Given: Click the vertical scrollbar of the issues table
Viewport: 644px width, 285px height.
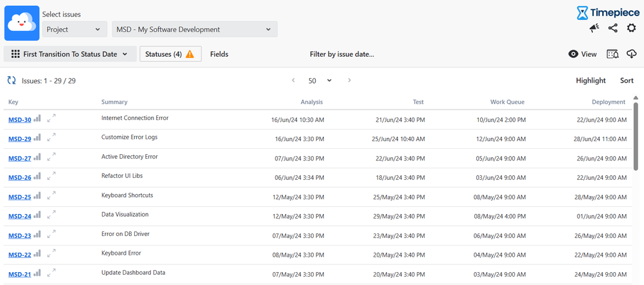Looking at the screenshot, I should tap(636, 135).
